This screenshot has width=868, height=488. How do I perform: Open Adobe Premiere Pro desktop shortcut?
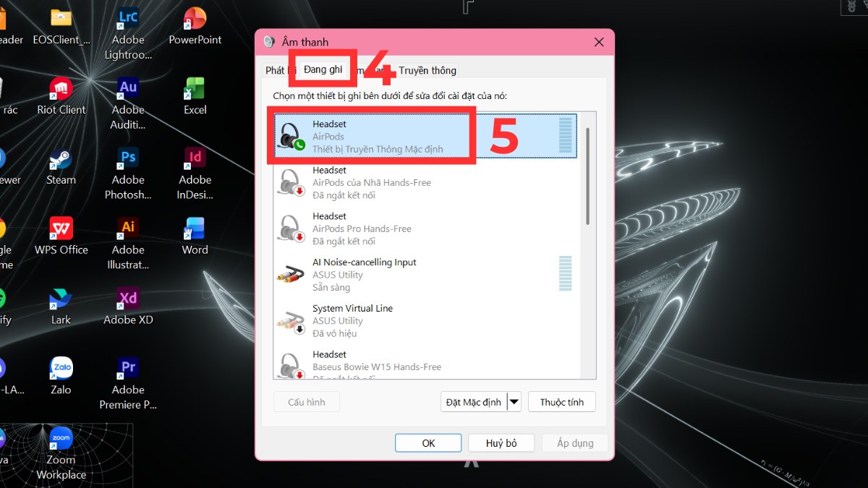[x=128, y=385]
